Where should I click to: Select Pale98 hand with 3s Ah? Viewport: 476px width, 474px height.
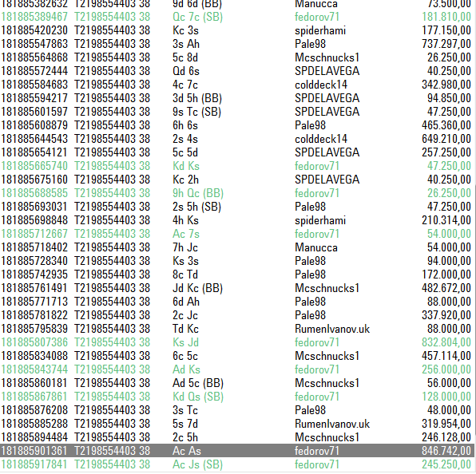[236, 44]
